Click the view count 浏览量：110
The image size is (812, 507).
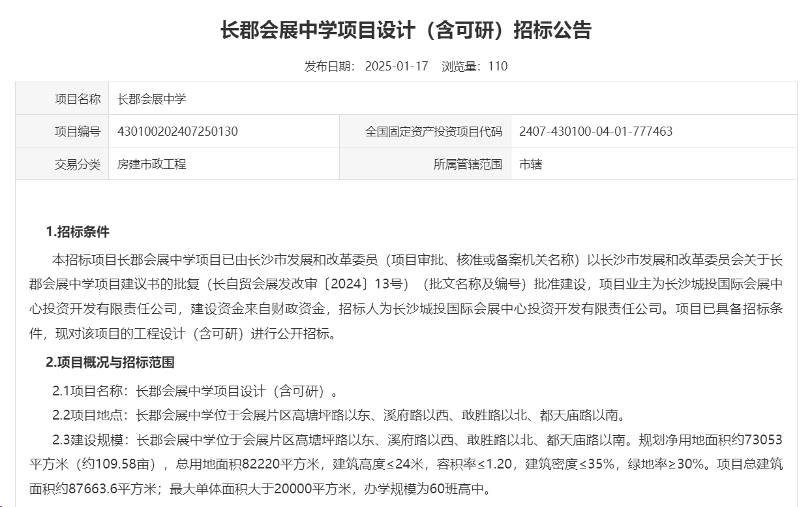[x=475, y=66]
